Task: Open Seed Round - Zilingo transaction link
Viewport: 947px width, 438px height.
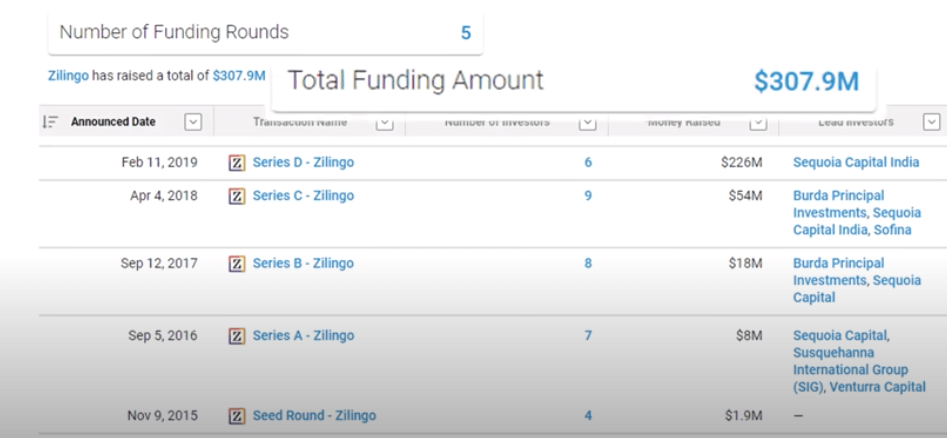Action: [314, 416]
